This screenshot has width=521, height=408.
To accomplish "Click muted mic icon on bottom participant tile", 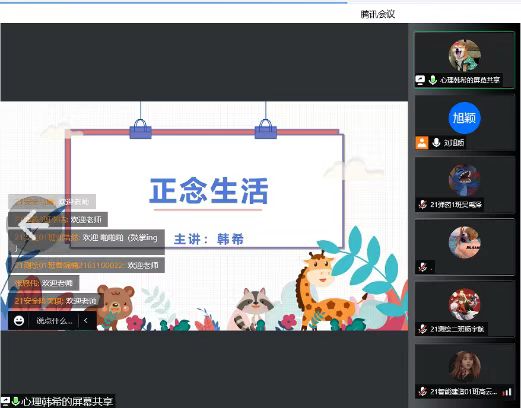I will tap(423, 391).
